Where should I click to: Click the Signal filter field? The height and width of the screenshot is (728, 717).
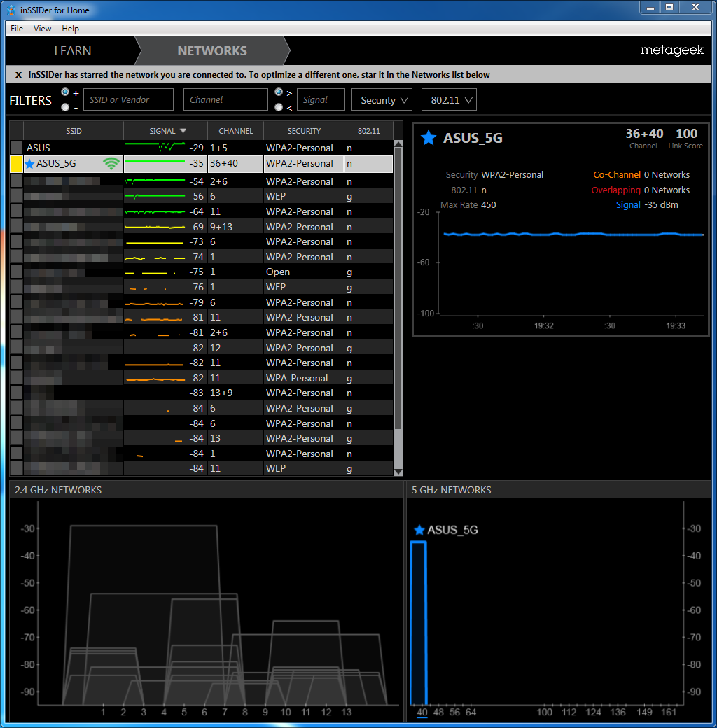coord(321,99)
